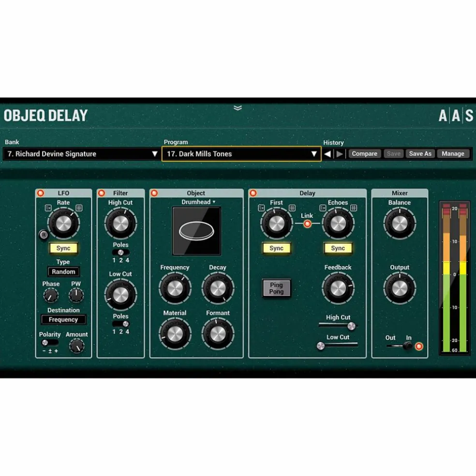476x476 pixels.
Task: Set the Low Cut Poles switch
Action: click(x=120, y=324)
